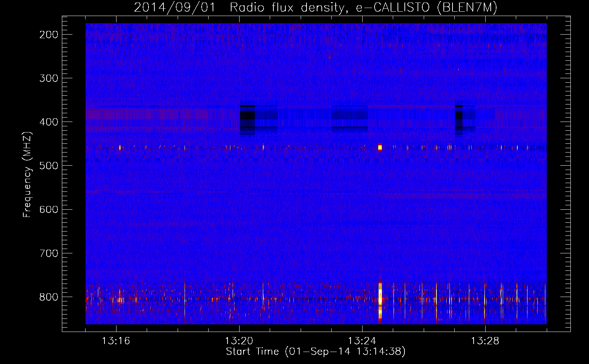Select the 'Frequency (MHZ)' axis label
The image size is (589, 364).
[27, 175]
